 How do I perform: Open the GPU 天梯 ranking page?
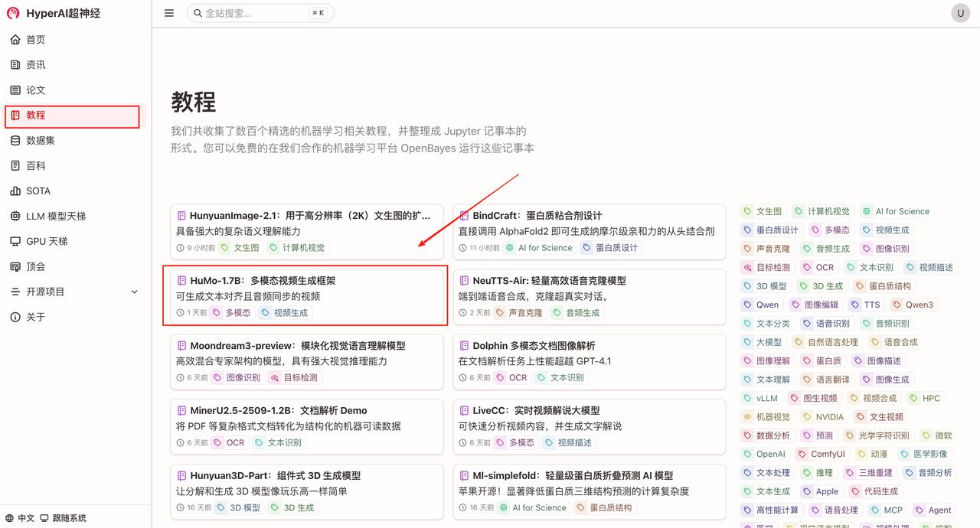click(47, 241)
